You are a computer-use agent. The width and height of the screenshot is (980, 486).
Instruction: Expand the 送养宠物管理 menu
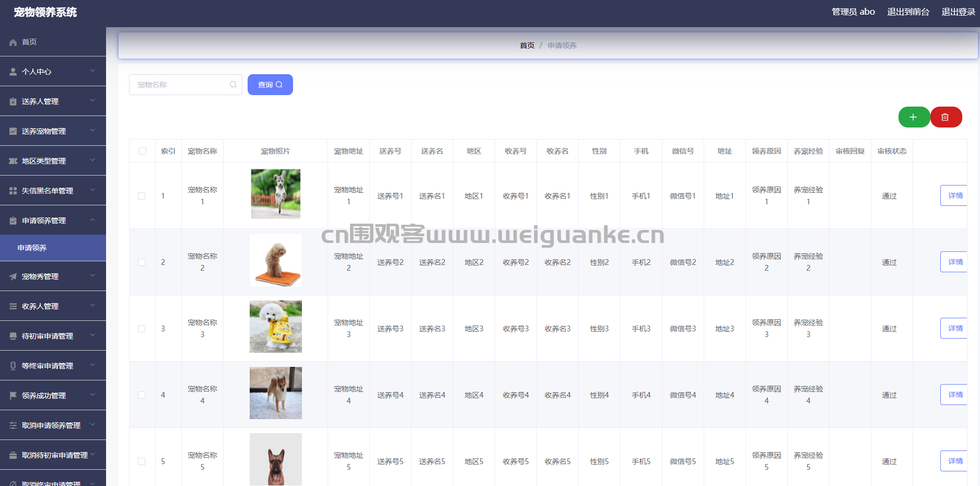(52, 131)
